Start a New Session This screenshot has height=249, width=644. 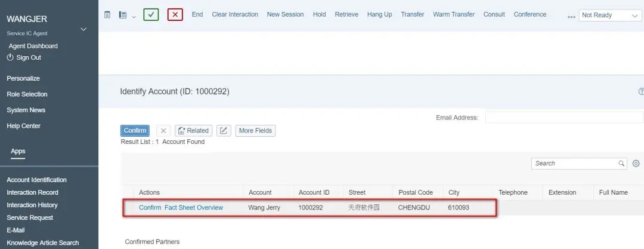(286, 14)
